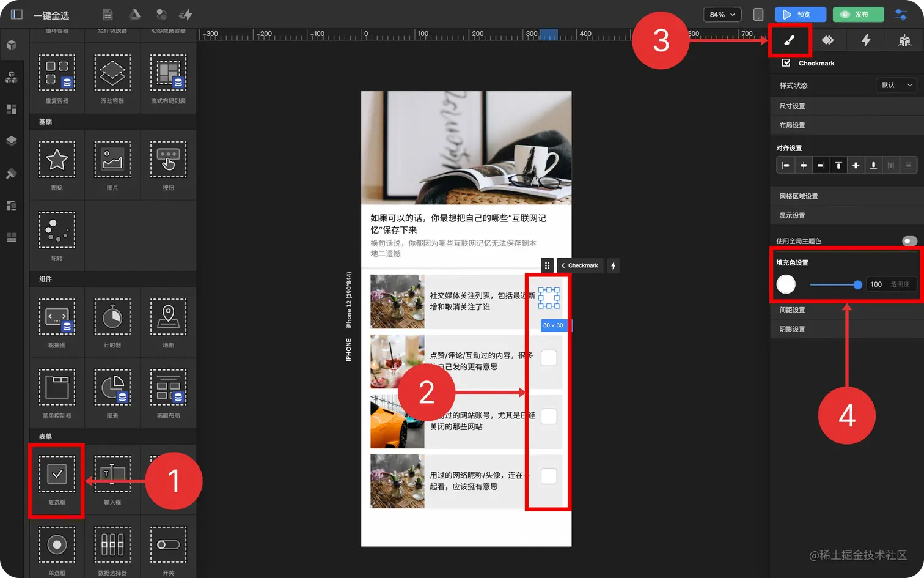Click align left icon in 对齐设置
This screenshot has width=924, height=578.
pos(786,166)
